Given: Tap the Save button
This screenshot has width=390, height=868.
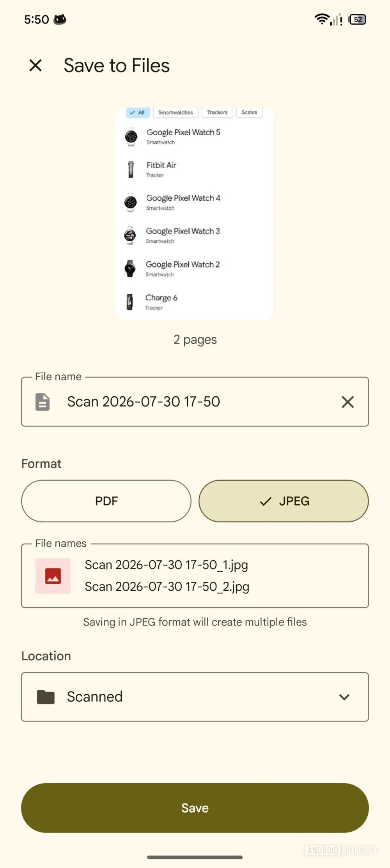Looking at the screenshot, I should (195, 808).
